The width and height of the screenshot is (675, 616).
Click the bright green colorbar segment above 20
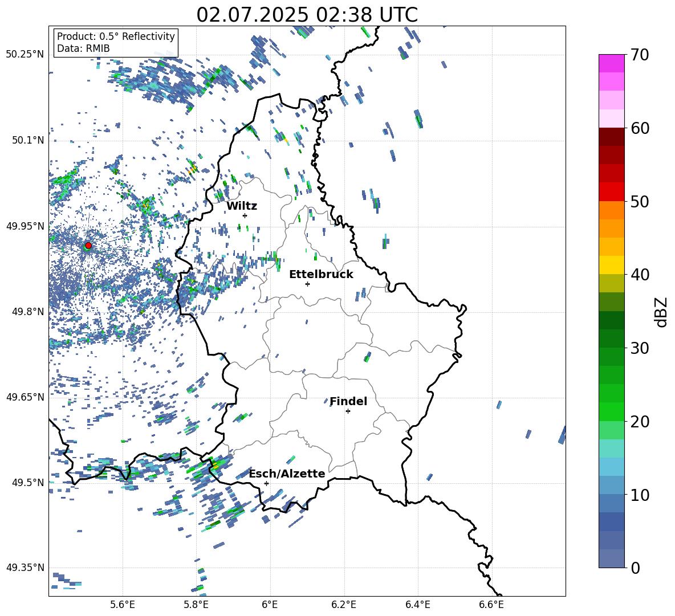coord(611,411)
